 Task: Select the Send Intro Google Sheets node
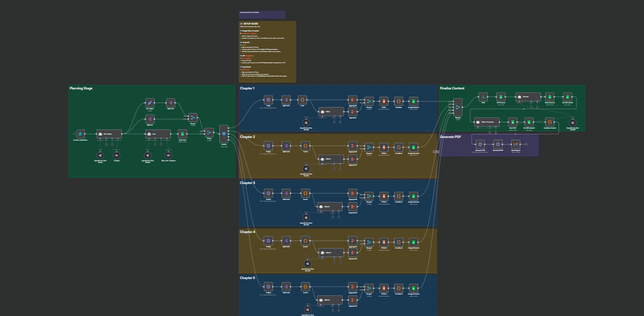tap(182, 134)
